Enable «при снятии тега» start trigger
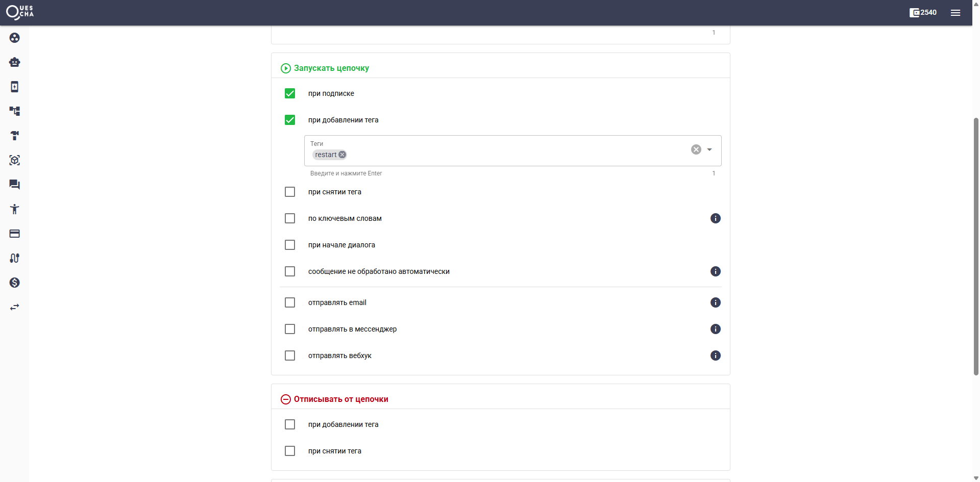 (290, 192)
